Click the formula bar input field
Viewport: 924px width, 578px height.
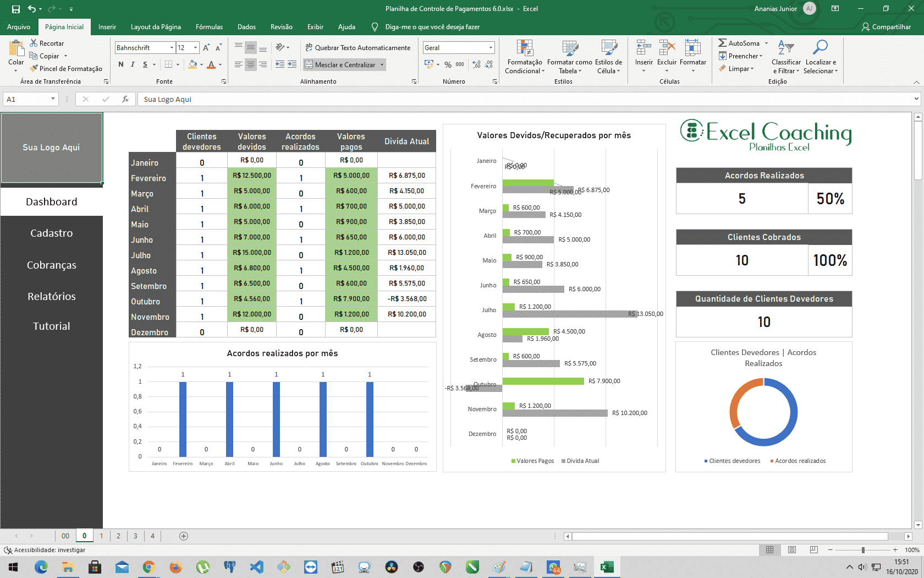click(525, 99)
